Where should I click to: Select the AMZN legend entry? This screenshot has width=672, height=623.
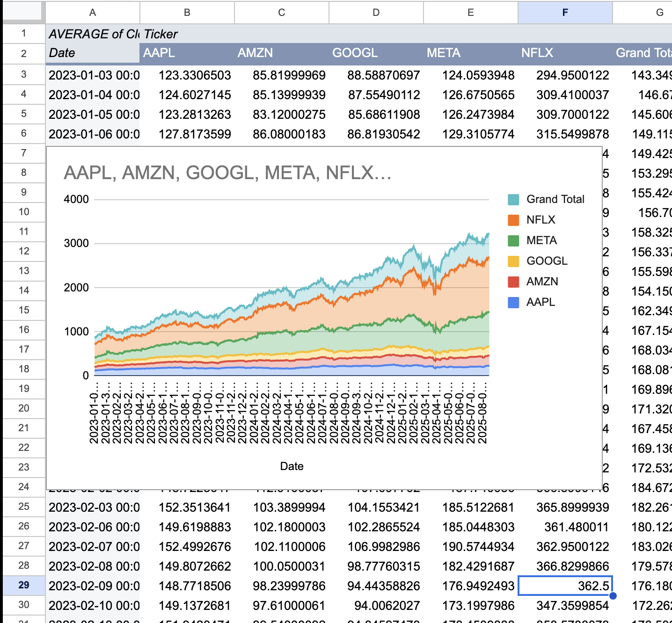tap(542, 281)
